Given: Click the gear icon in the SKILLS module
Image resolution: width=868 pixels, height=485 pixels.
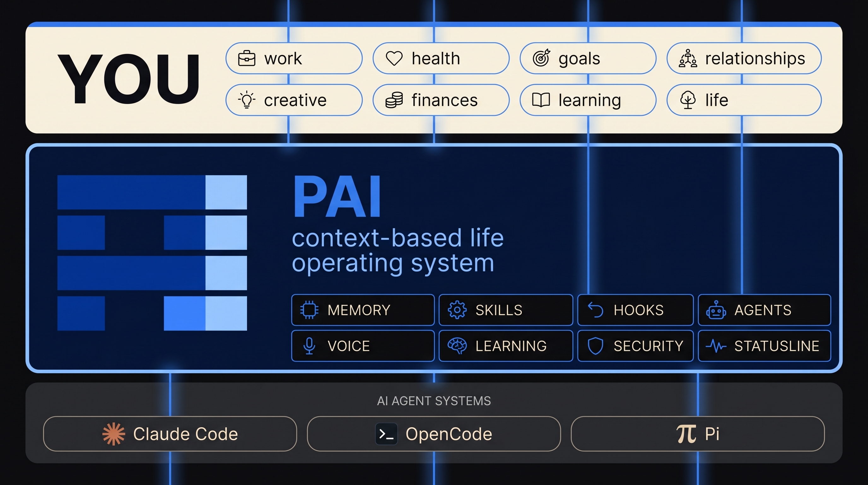Looking at the screenshot, I should tap(457, 310).
